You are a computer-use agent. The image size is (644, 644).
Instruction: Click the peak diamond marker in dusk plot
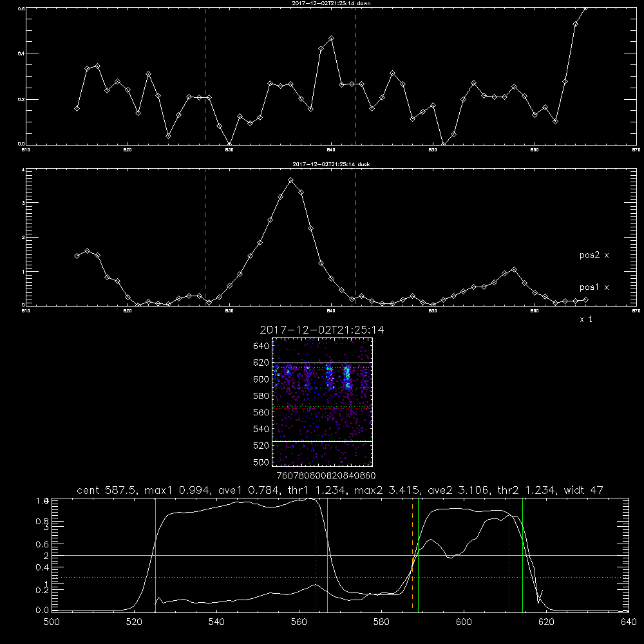(x=291, y=180)
